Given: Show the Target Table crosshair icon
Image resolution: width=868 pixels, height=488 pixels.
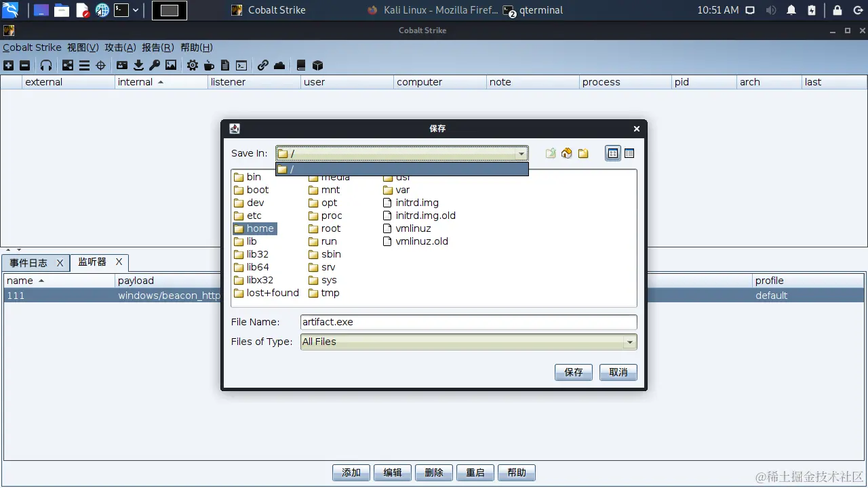Looking at the screenshot, I should [101, 66].
